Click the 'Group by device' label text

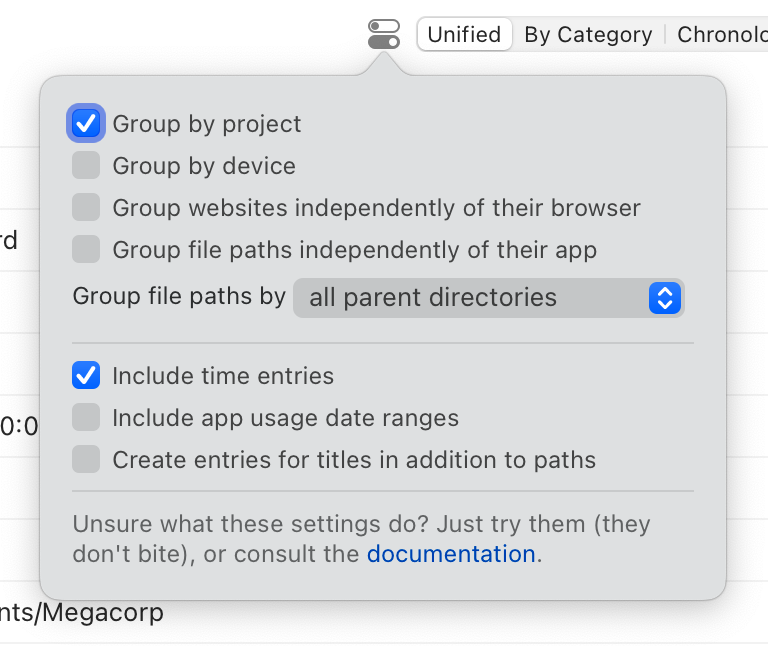(204, 166)
